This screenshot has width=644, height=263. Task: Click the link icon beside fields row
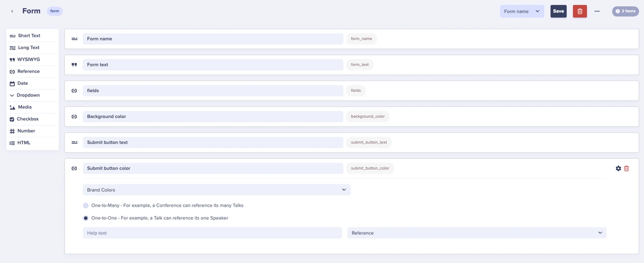tap(74, 91)
